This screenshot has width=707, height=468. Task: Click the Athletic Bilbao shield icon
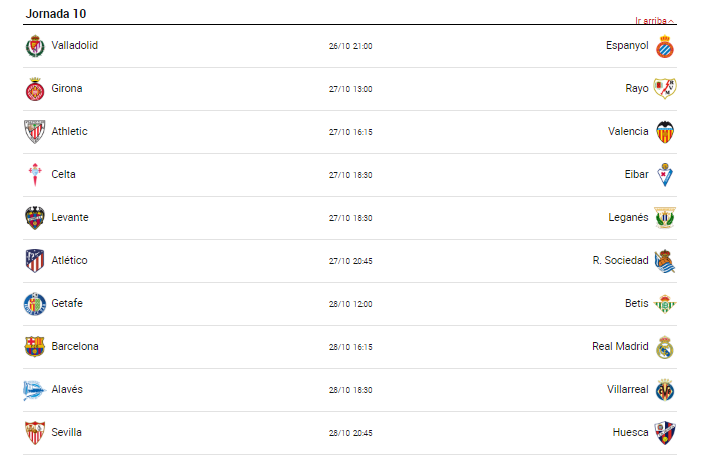point(35,132)
